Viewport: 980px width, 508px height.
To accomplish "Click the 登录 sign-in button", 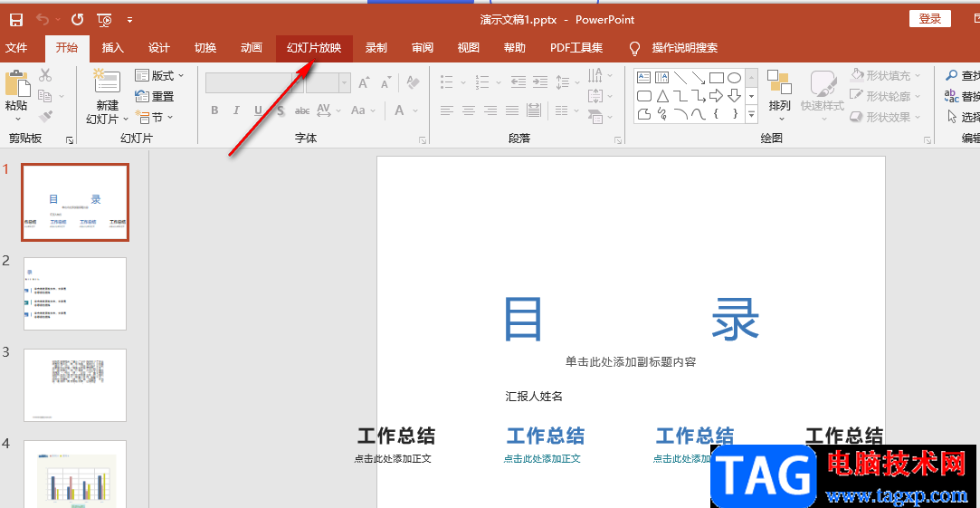I will click(930, 19).
